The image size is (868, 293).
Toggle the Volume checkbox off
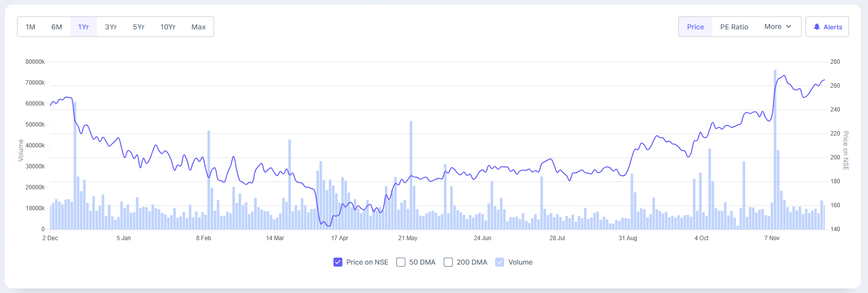coord(500,262)
